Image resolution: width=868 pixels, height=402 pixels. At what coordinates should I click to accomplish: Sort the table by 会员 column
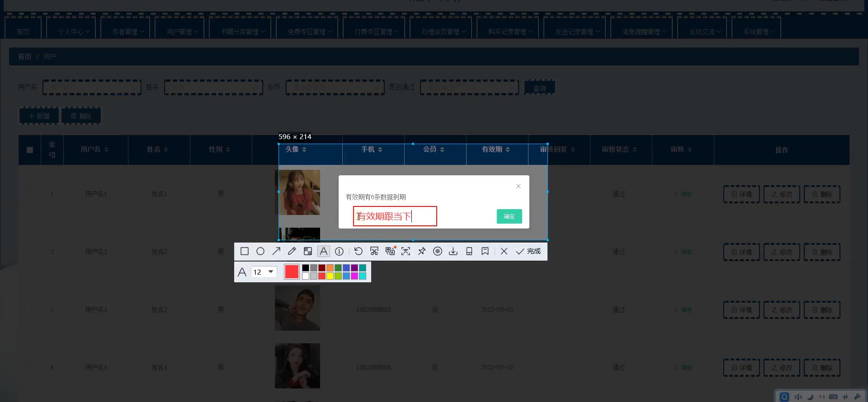[442, 150]
